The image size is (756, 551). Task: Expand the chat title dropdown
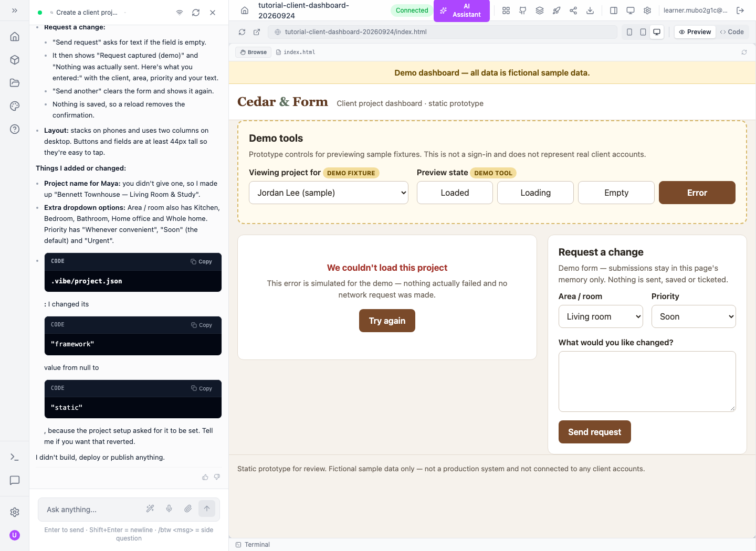tap(125, 13)
